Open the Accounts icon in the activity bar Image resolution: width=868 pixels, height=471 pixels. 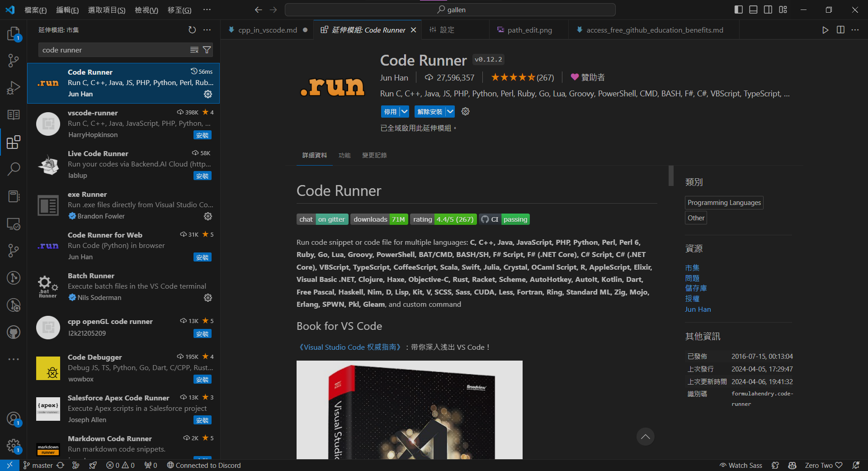[14, 419]
